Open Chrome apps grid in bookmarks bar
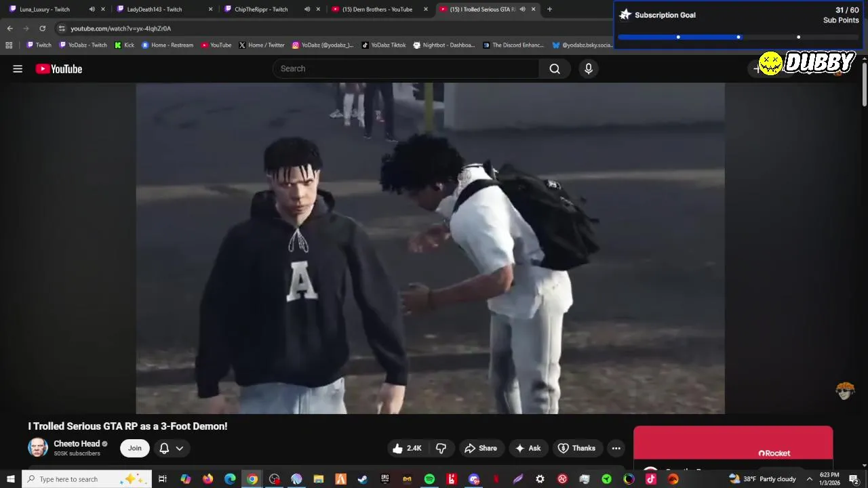 click(x=9, y=45)
